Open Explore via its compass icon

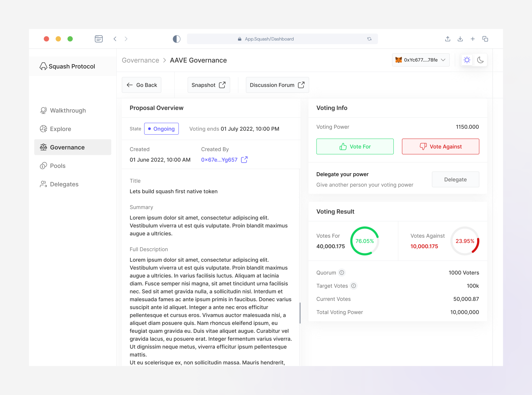tap(43, 129)
